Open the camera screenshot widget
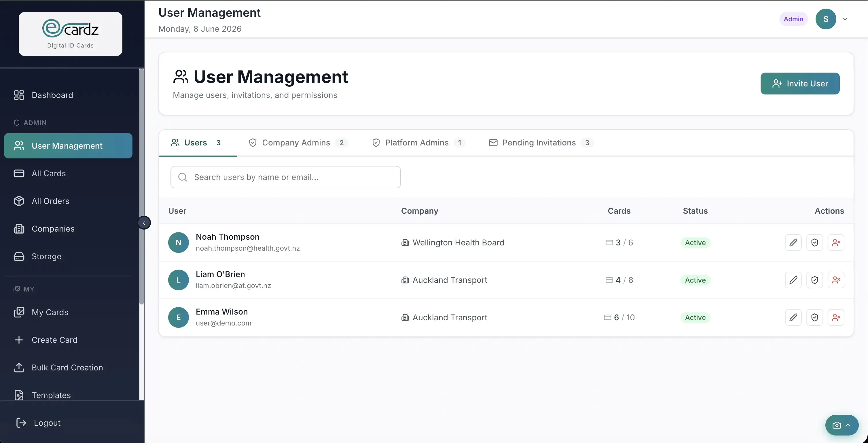The image size is (868, 443). click(837, 425)
